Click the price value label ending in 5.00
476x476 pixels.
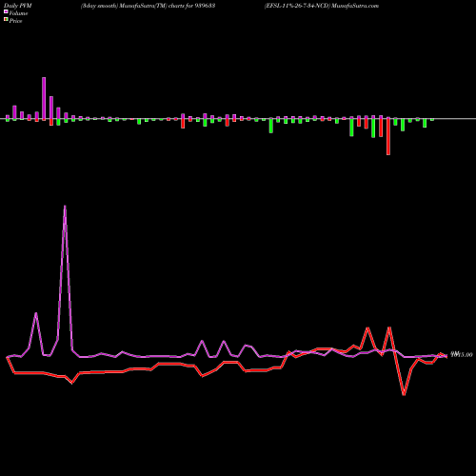(x=462, y=354)
